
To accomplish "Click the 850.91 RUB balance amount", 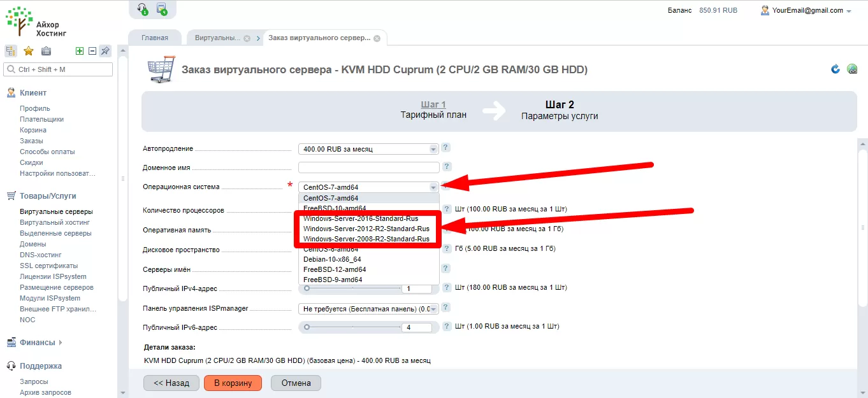I will click(718, 10).
